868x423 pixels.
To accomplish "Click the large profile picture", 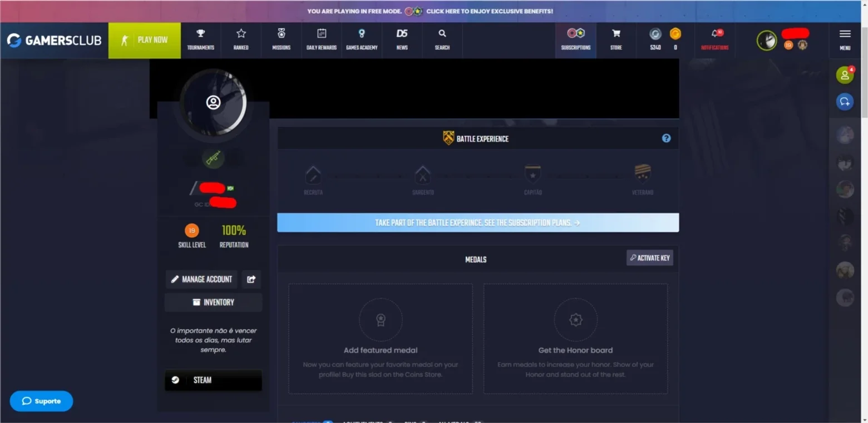I will (213, 102).
